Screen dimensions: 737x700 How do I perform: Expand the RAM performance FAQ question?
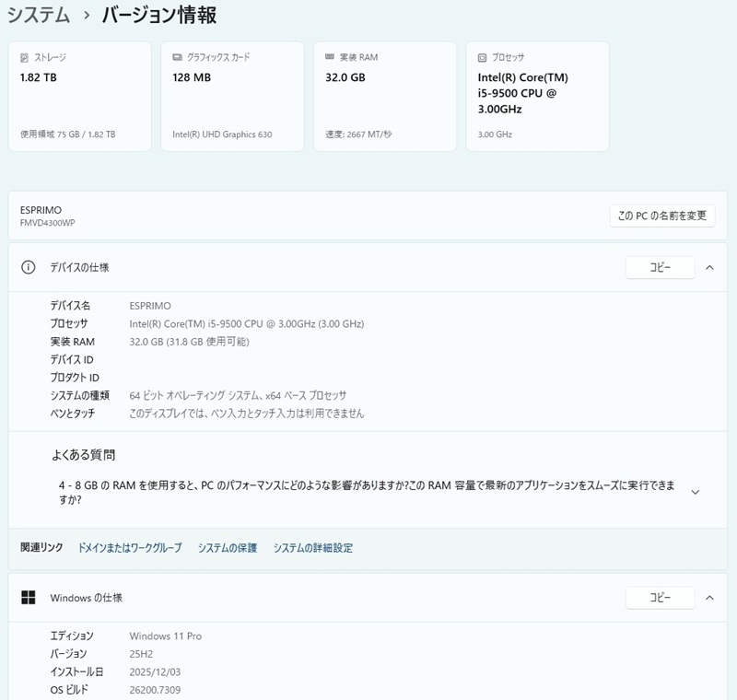695,492
